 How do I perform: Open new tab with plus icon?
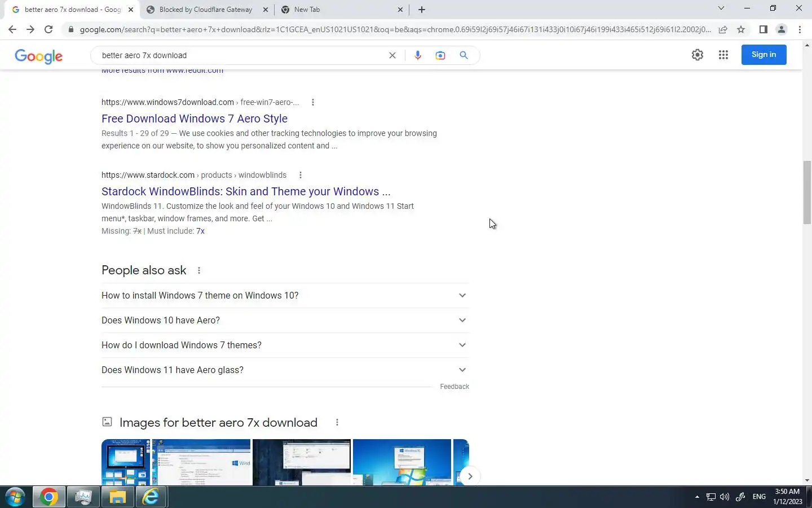(422, 10)
